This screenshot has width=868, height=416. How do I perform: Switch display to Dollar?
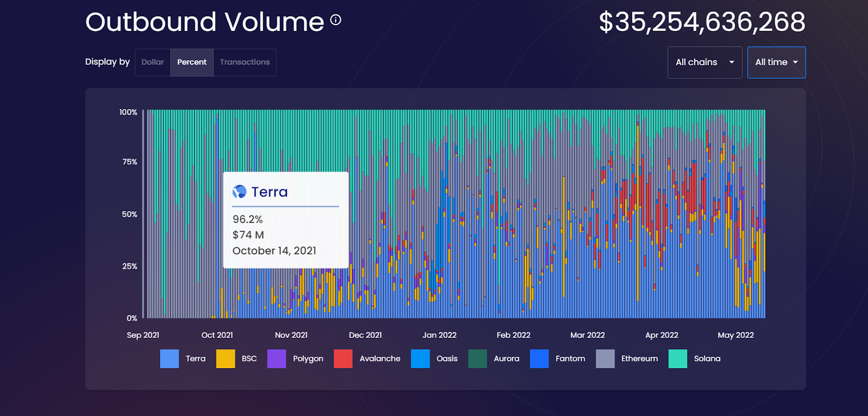pyautogui.click(x=152, y=62)
